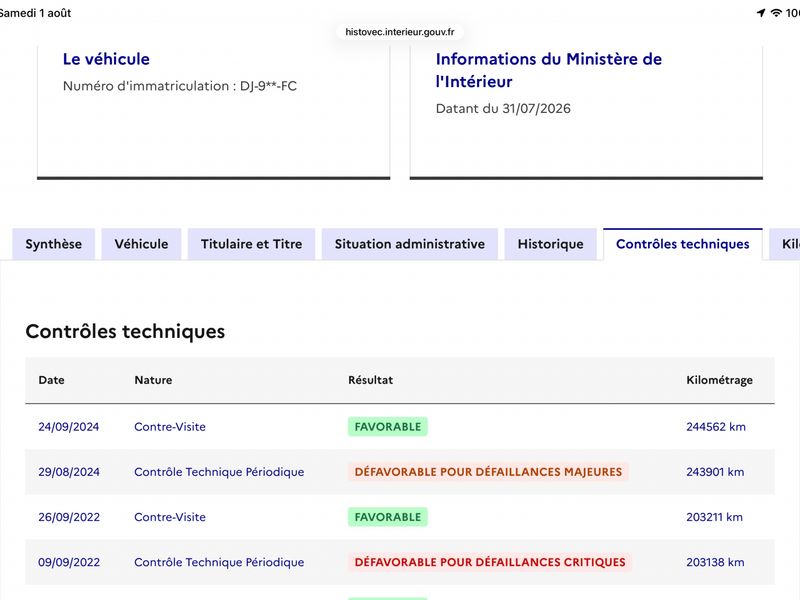Screen dimensions: 800x600
Task: Click the 'Contrôles techniques' section heading
Action: point(125,332)
